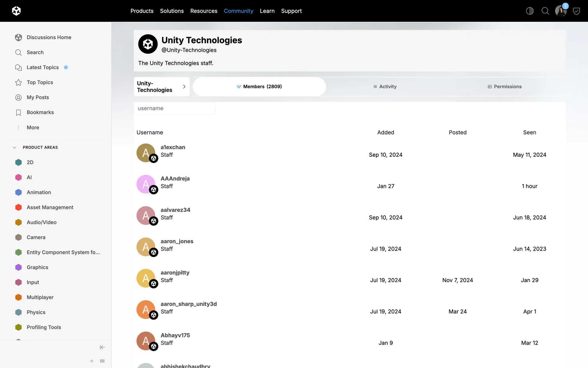
Task: Open the search magnifier in top bar
Action: click(x=545, y=11)
